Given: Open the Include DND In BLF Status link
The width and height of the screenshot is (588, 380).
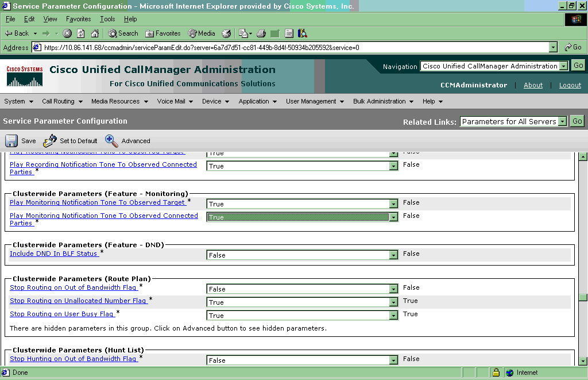Looking at the screenshot, I should pos(53,254).
